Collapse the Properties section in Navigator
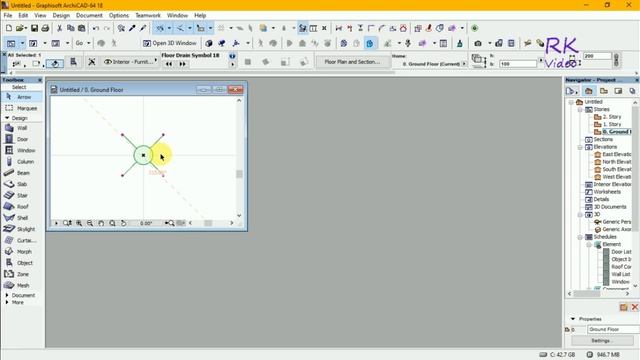This screenshot has width=640, height=360. pyautogui.click(x=573, y=319)
